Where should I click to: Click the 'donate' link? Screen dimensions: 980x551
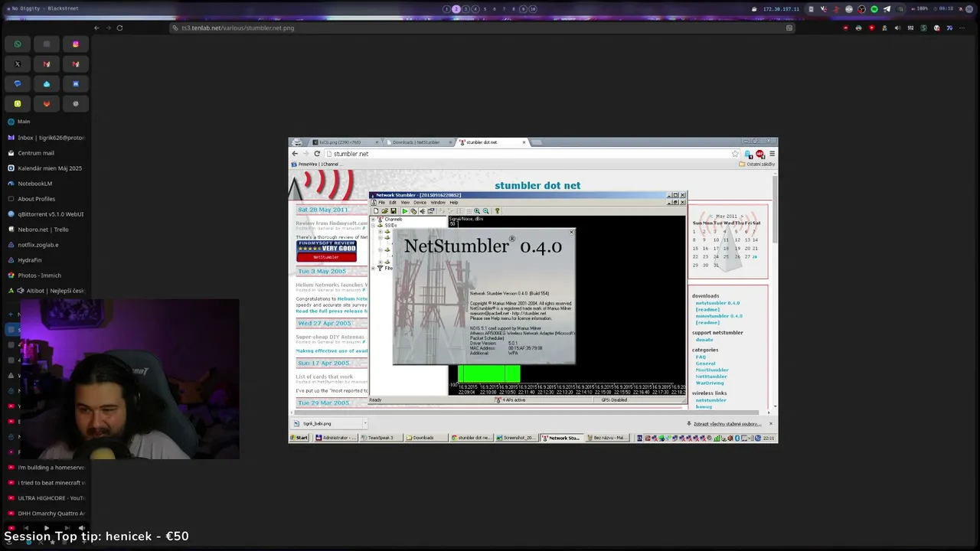(704, 340)
